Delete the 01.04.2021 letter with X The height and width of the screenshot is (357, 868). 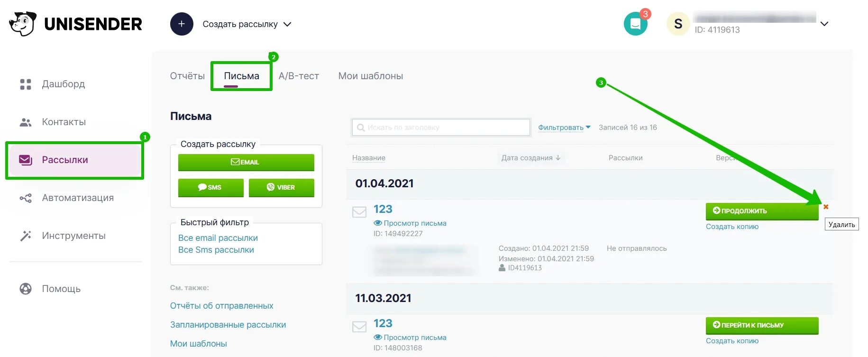pyautogui.click(x=826, y=207)
